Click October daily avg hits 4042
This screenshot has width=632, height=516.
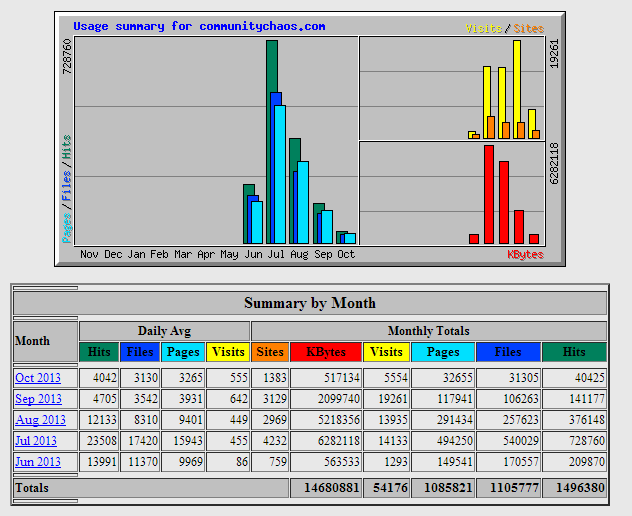(x=99, y=378)
